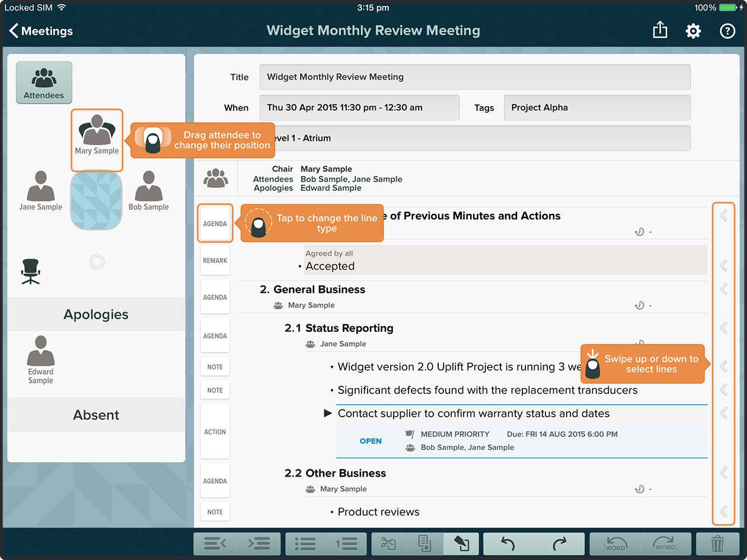Select Edward Sample under Apologies
This screenshot has height=560, width=747.
click(x=41, y=360)
